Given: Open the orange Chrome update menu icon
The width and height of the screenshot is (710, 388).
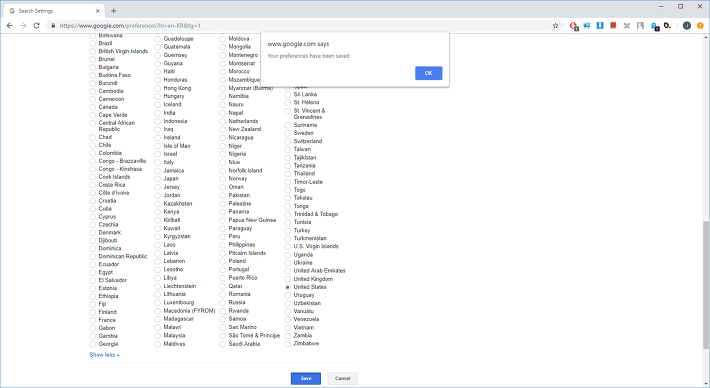Looking at the screenshot, I should pos(700,26).
